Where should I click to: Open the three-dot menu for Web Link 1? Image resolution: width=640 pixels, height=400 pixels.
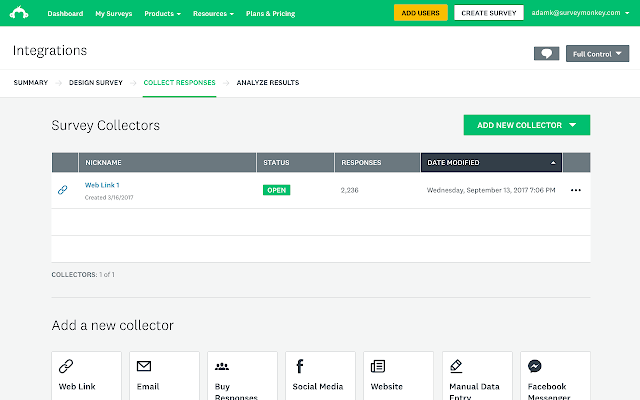576,190
